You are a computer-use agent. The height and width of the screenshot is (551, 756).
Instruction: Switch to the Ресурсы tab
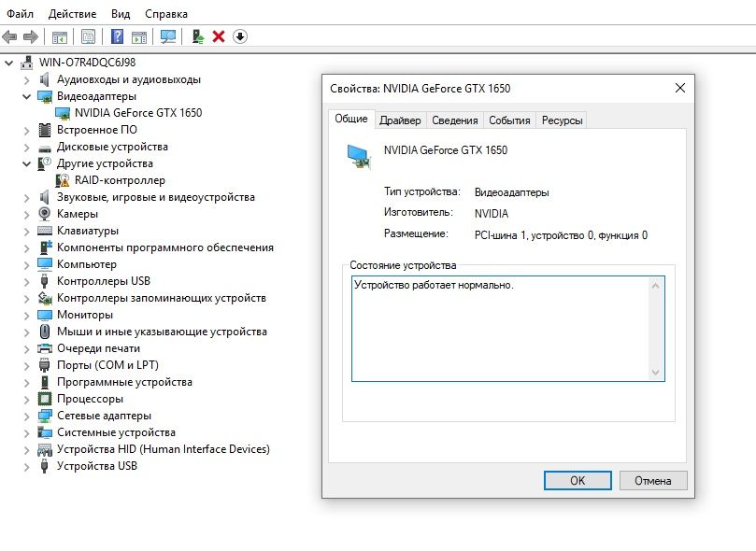[563, 120]
